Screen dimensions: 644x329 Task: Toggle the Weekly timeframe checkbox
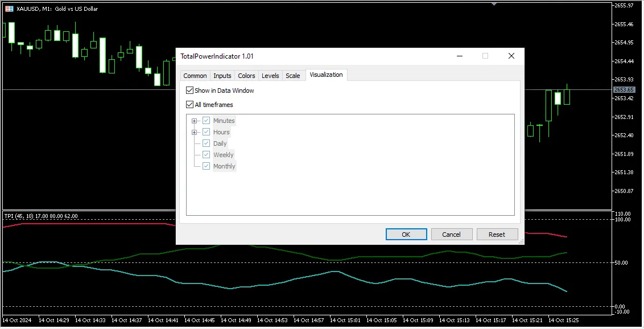point(207,155)
